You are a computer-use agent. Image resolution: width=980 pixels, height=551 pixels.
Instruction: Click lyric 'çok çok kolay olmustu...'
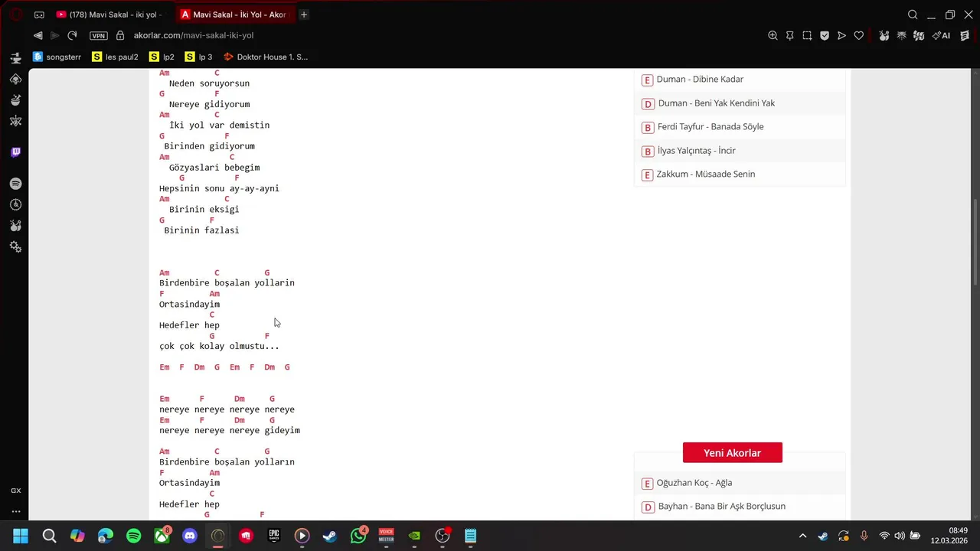[219, 346]
